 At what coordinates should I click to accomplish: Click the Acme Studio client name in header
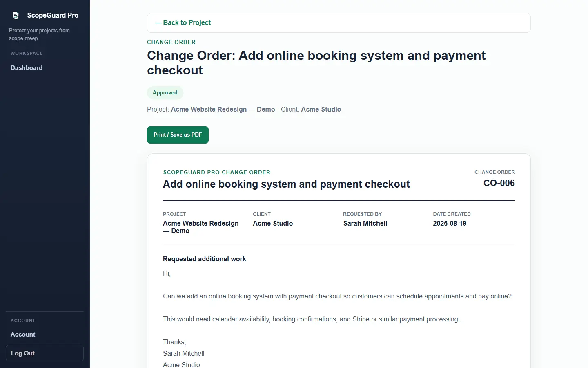pyautogui.click(x=321, y=110)
